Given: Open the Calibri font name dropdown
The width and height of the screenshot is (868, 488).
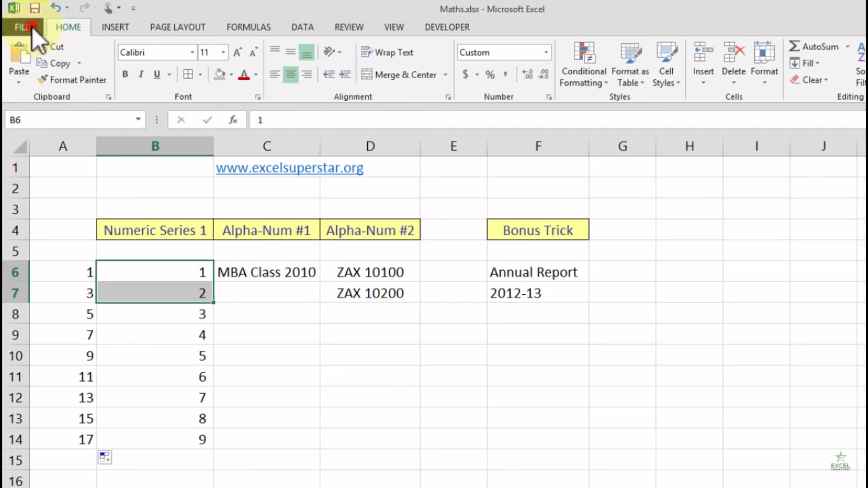Looking at the screenshot, I should 192,53.
